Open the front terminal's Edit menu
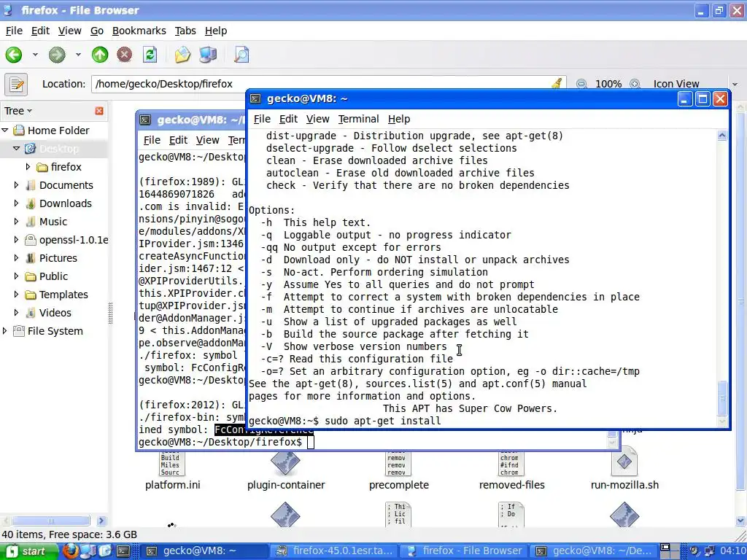This screenshot has width=747, height=560. [x=288, y=119]
